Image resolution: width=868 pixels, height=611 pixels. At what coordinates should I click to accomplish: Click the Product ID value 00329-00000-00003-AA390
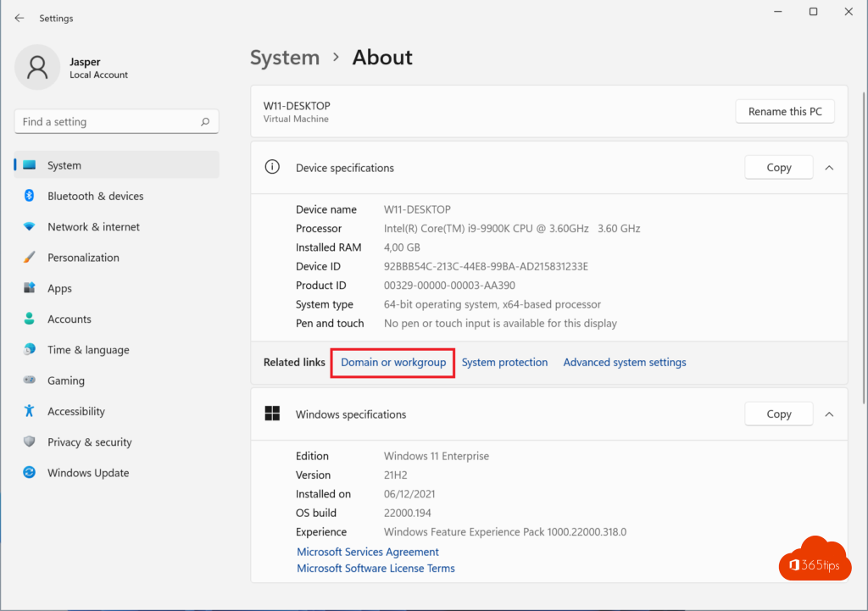(449, 286)
